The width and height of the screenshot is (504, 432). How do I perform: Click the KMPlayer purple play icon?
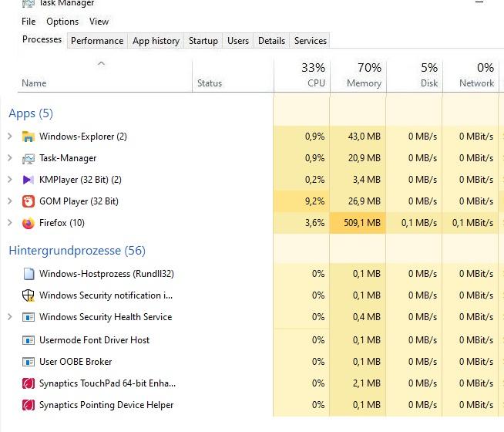29,180
